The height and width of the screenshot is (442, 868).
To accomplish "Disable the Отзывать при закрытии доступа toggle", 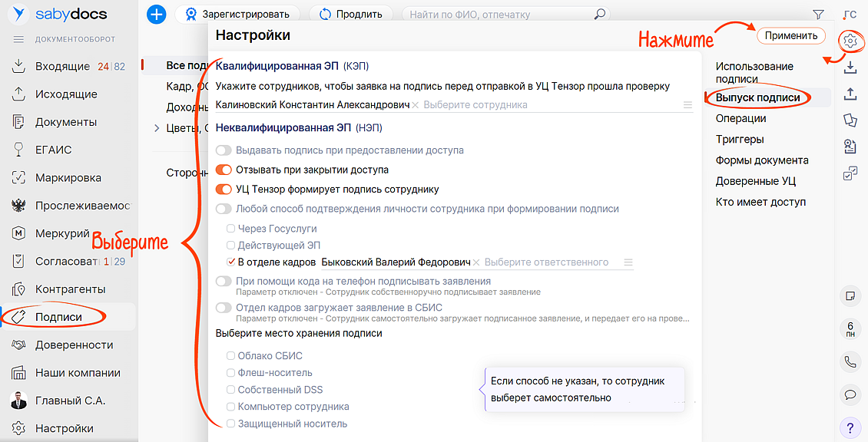I will (224, 170).
